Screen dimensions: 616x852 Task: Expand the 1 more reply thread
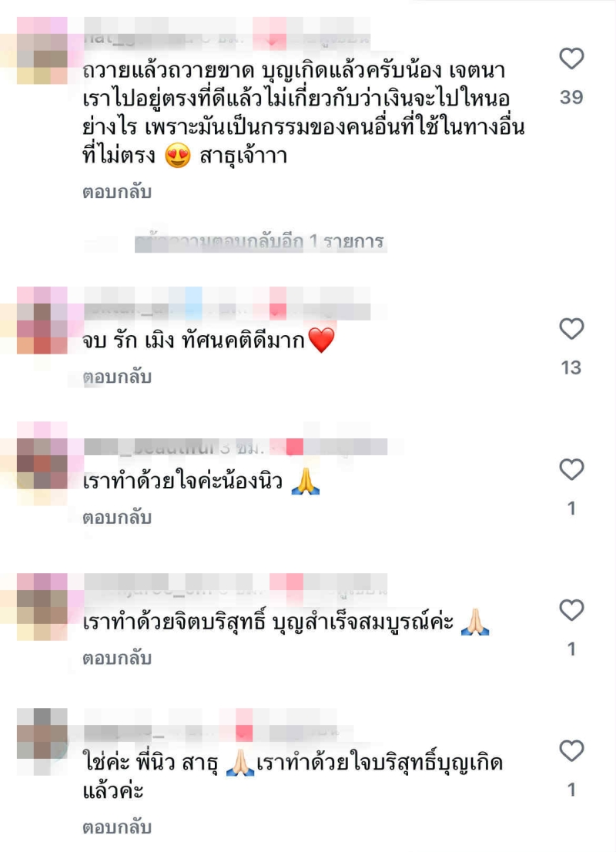pos(259,241)
